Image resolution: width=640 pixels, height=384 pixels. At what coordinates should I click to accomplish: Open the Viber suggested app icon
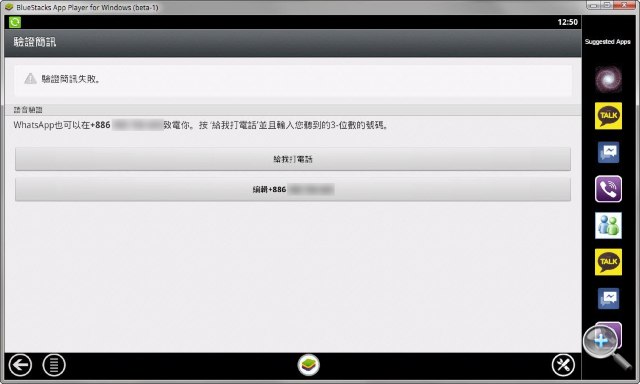608,189
